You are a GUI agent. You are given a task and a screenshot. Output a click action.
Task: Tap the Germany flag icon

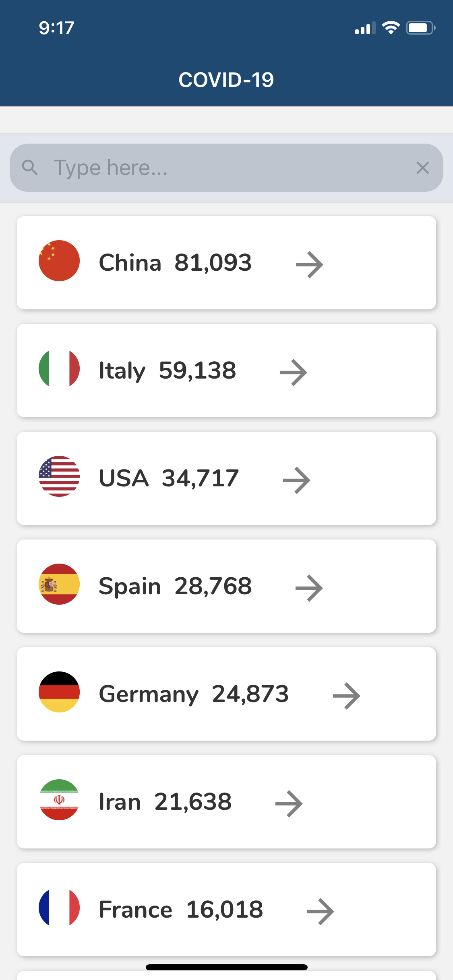pos(59,692)
